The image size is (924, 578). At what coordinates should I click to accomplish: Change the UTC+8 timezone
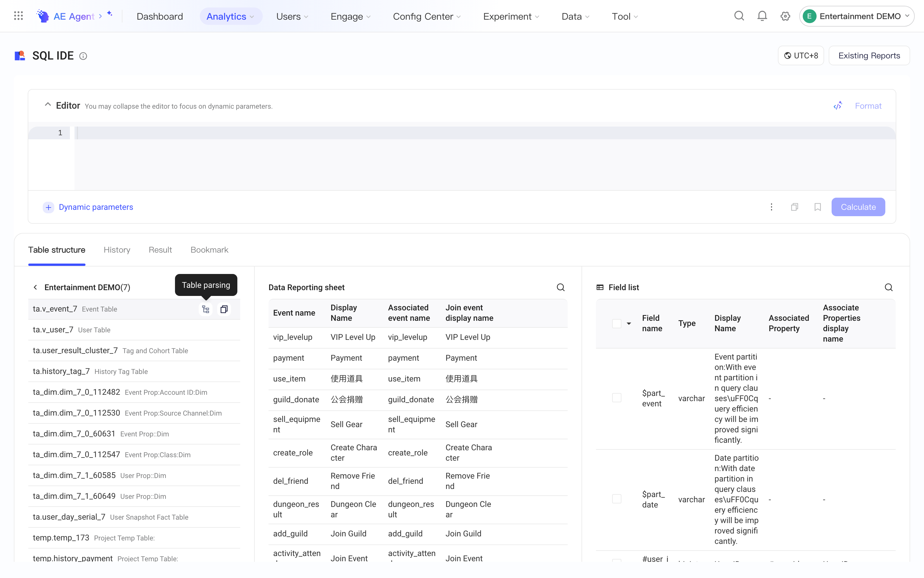pyautogui.click(x=801, y=56)
